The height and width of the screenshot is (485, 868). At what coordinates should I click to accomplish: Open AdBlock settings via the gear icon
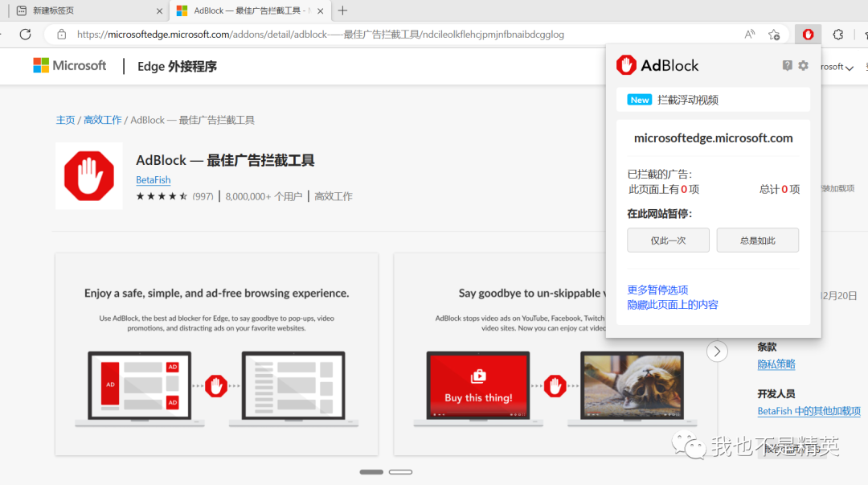803,65
